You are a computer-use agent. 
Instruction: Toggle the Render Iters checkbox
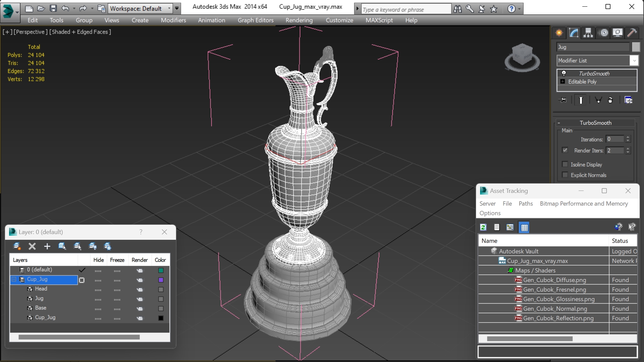point(565,150)
